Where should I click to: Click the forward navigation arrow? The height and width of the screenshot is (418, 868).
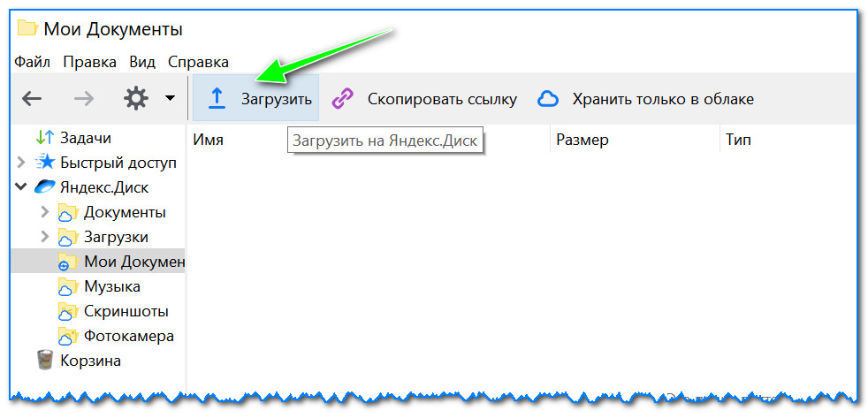pyautogui.click(x=84, y=99)
